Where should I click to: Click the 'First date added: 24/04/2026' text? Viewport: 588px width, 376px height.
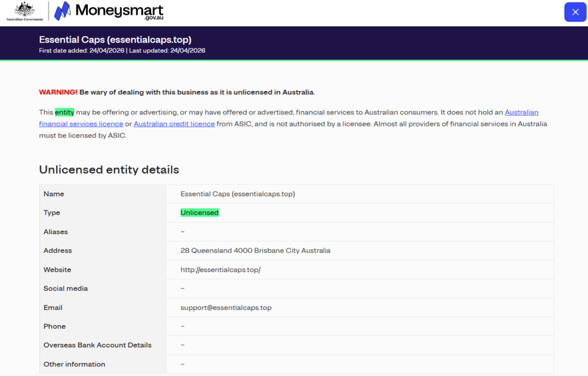[x=82, y=51]
